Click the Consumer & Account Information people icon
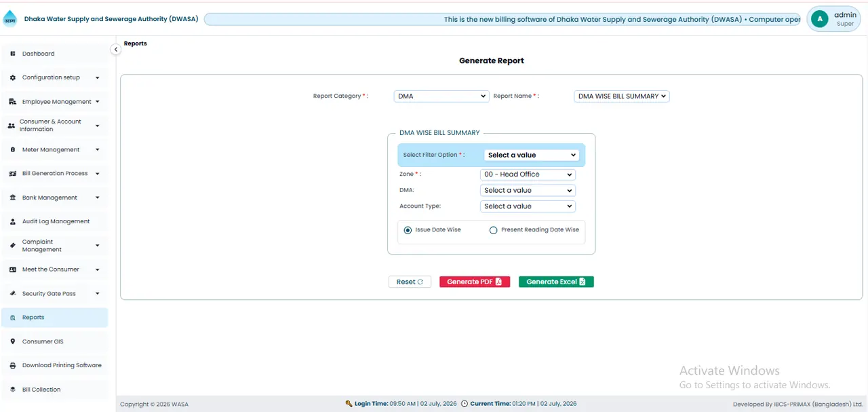The width and height of the screenshot is (868, 412). (x=12, y=126)
